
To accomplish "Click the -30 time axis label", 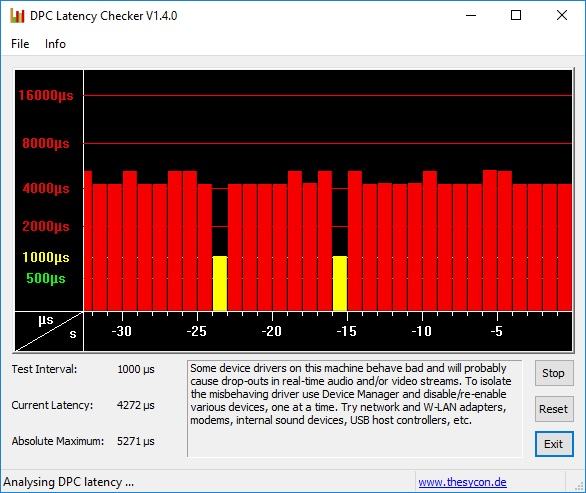I will 122,331.
